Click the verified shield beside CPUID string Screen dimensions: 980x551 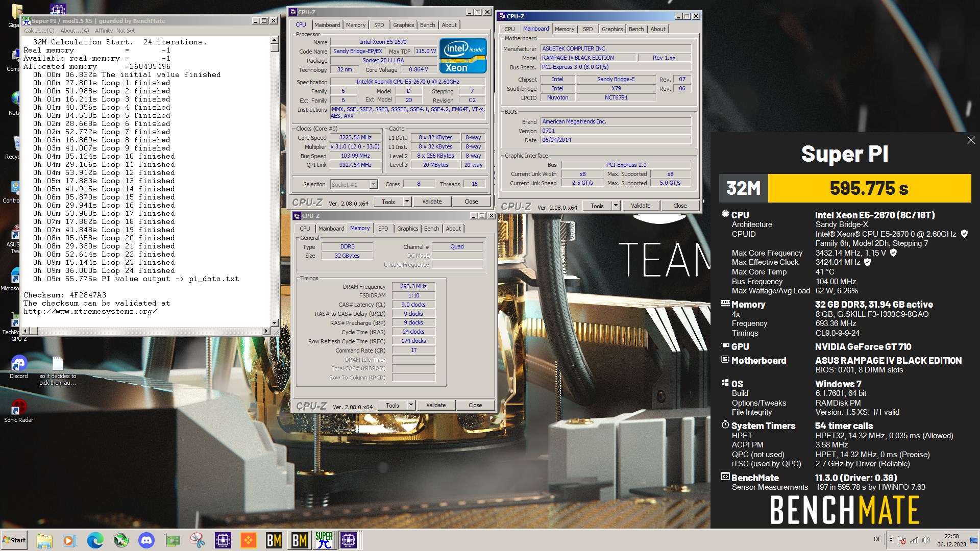coord(964,234)
